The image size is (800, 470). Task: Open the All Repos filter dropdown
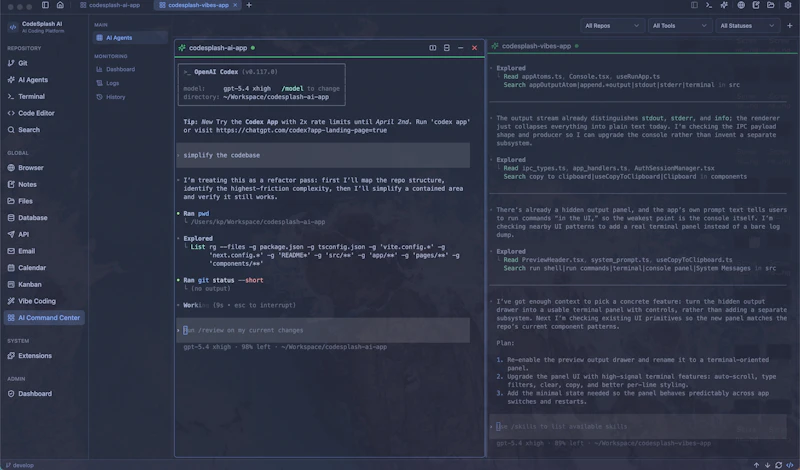click(612, 26)
